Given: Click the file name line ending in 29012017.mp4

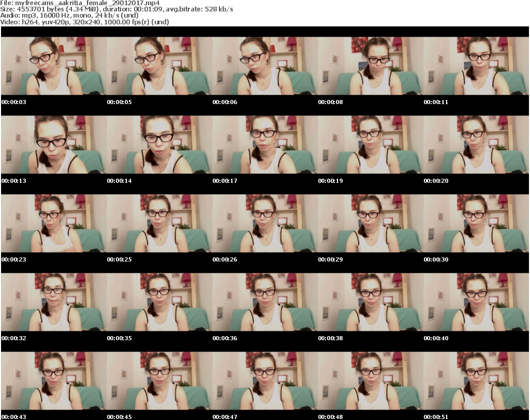Looking at the screenshot, I should tap(80, 3).
